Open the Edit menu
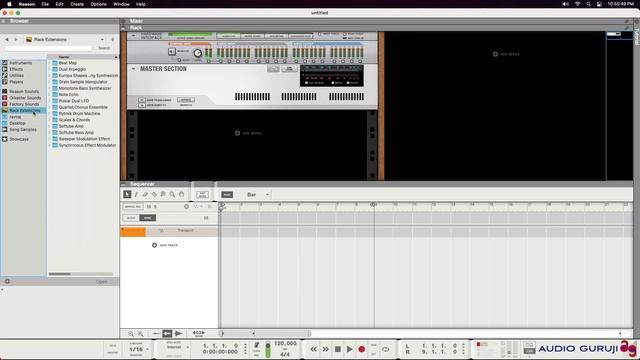 coord(59,4)
